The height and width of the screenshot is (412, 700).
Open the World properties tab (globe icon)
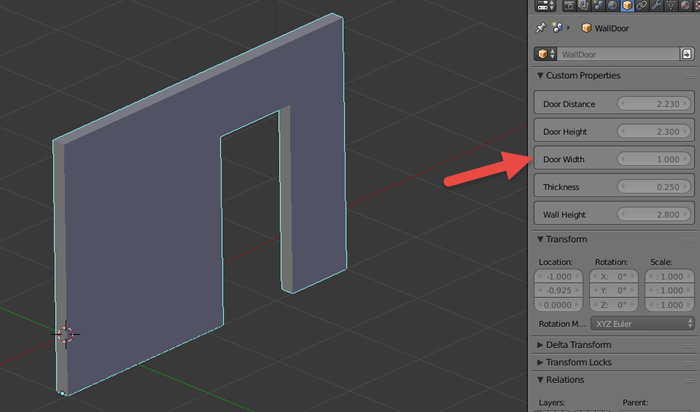612,5
